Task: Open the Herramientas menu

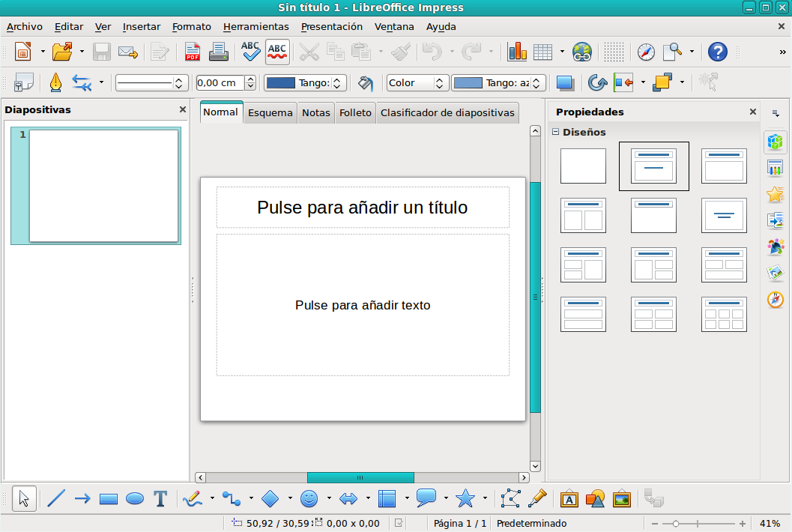Action: pyautogui.click(x=256, y=27)
